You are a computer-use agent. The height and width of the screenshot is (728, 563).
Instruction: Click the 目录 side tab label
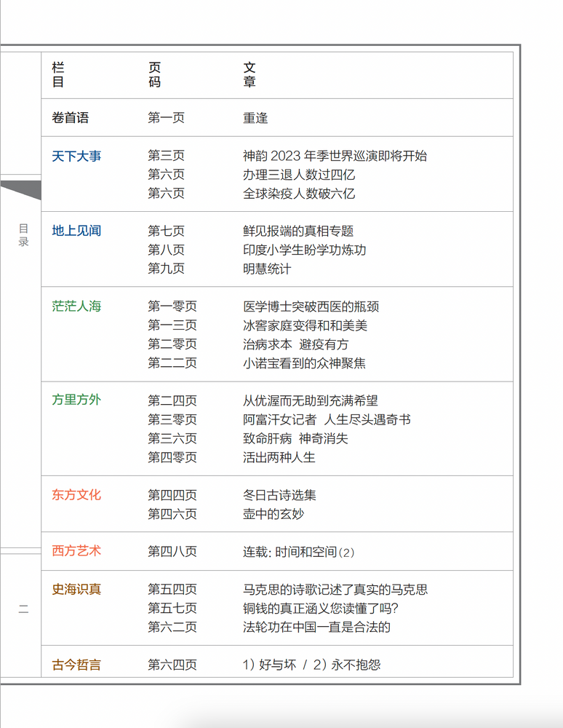coord(23,235)
